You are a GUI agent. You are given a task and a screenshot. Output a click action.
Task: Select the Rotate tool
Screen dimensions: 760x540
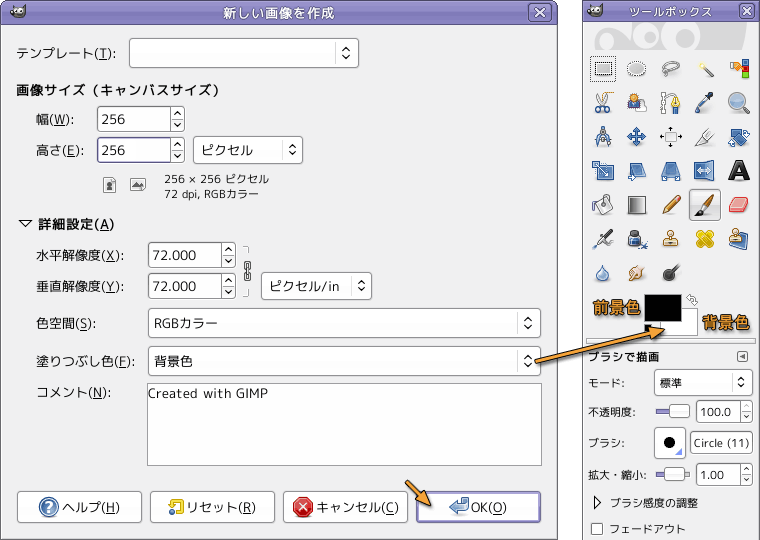tap(739, 137)
